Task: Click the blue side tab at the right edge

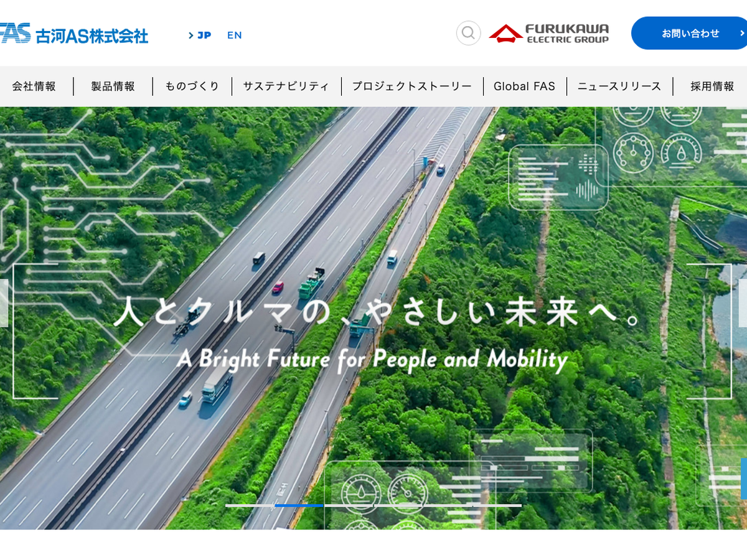Action: (743, 478)
